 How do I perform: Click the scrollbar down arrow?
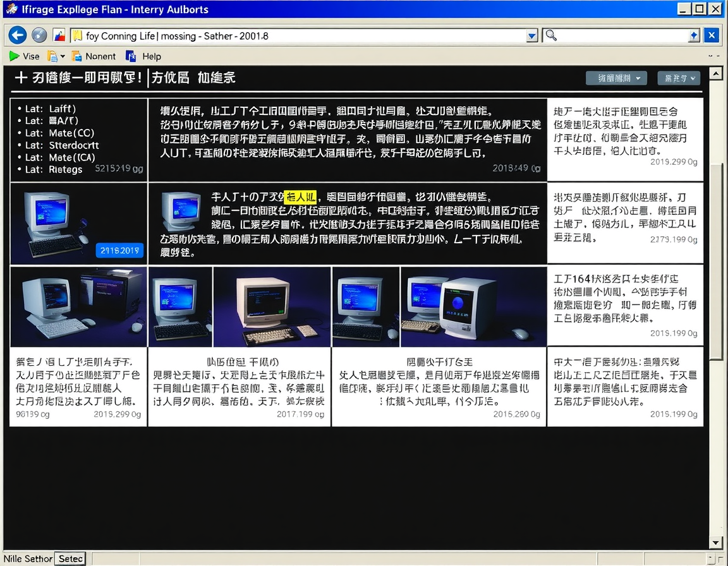pyautogui.click(x=715, y=543)
